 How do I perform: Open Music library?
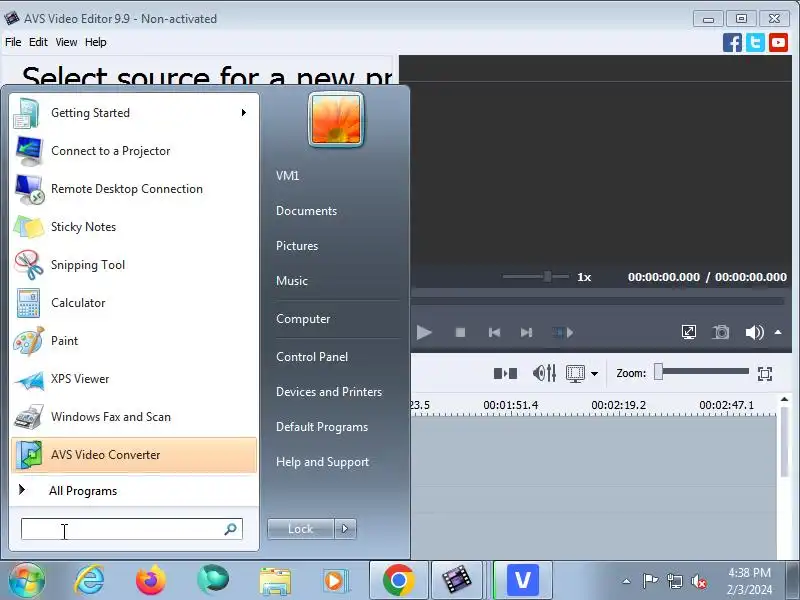pyautogui.click(x=292, y=281)
